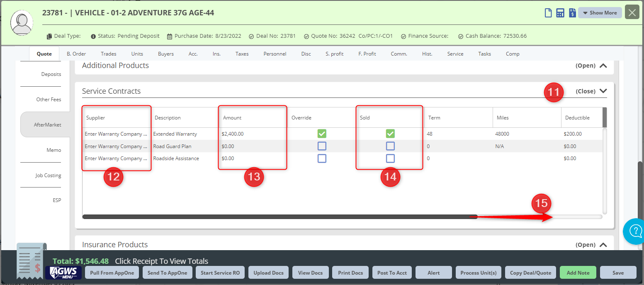This screenshot has height=285, width=644.
Task: Uncheck Override for Extended Warranty
Action: click(x=322, y=134)
